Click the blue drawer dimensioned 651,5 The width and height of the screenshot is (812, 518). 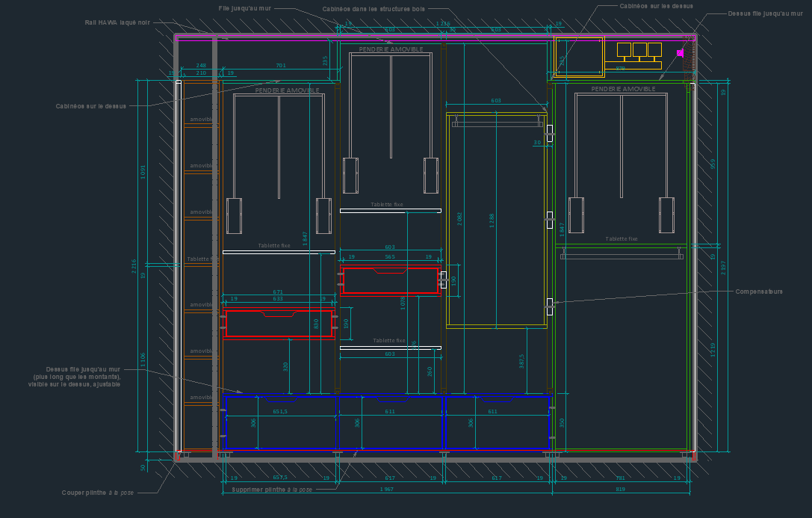pyautogui.click(x=280, y=423)
